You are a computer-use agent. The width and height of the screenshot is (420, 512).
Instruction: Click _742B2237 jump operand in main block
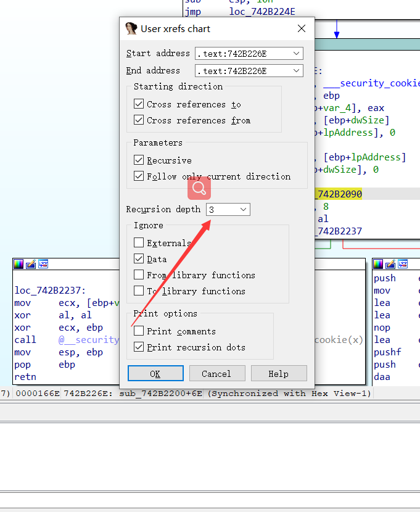click(x=339, y=231)
